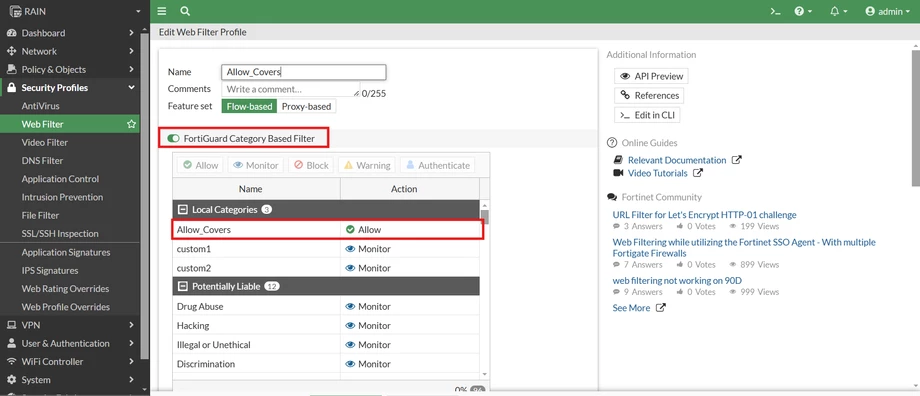Click the Name input field

(x=303, y=72)
